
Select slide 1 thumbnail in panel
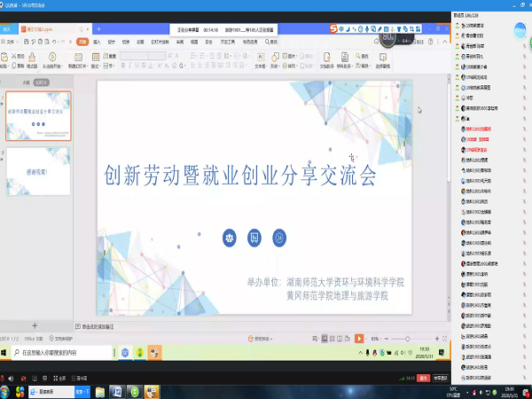pos(38,115)
